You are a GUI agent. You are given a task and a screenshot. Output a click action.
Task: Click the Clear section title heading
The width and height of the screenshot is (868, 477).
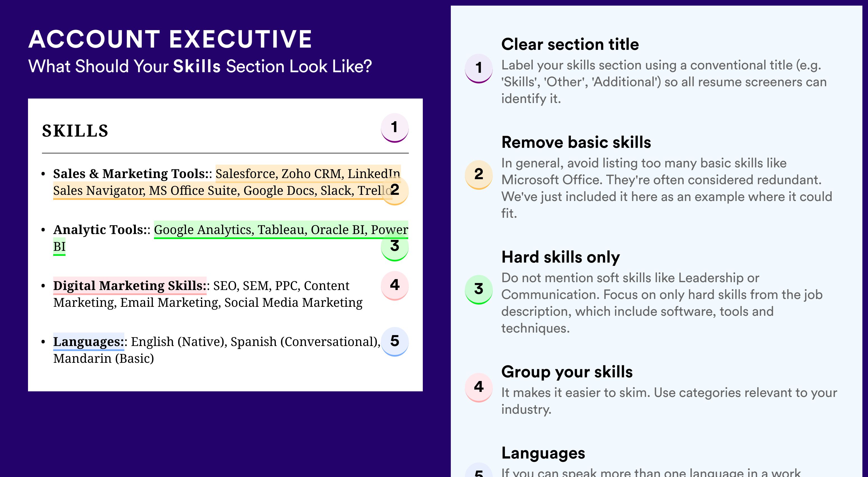pyautogui.click(x=570, y=45)
